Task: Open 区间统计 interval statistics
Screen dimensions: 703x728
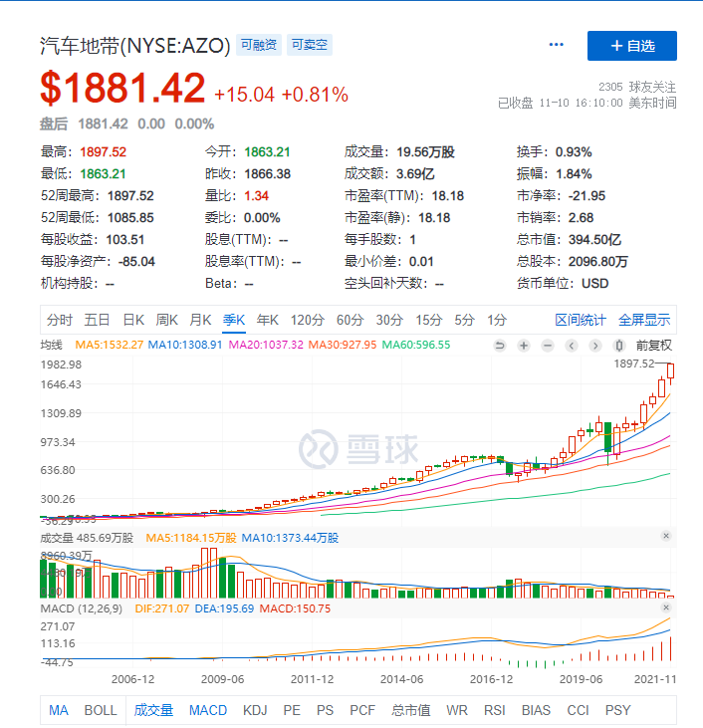Action: pyautogui.click(x=581, y=320)
